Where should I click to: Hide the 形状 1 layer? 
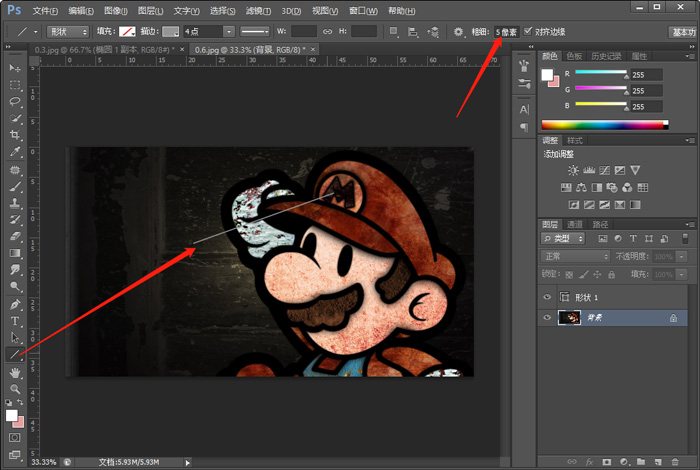[x=547, y=297]
